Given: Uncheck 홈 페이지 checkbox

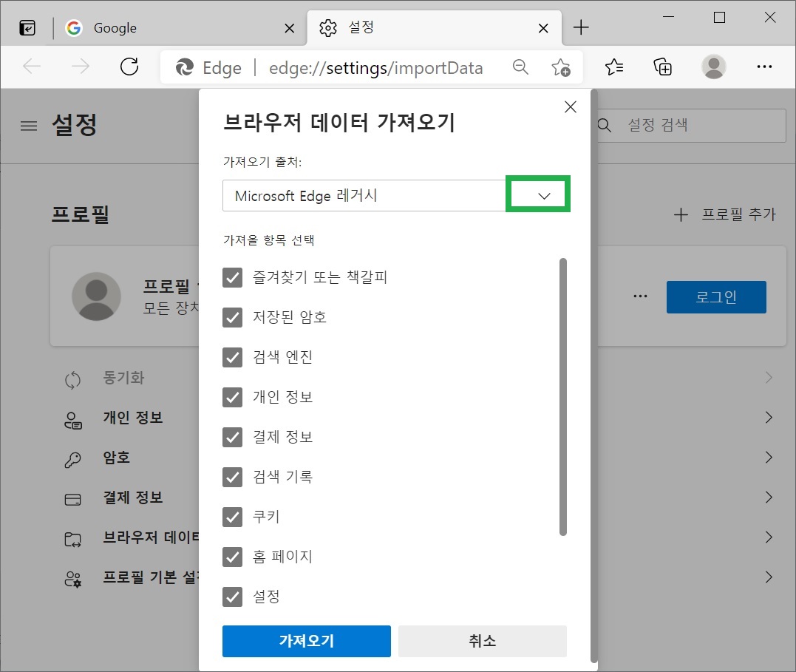Looking at the screenshot, I should tap(233, 557).
